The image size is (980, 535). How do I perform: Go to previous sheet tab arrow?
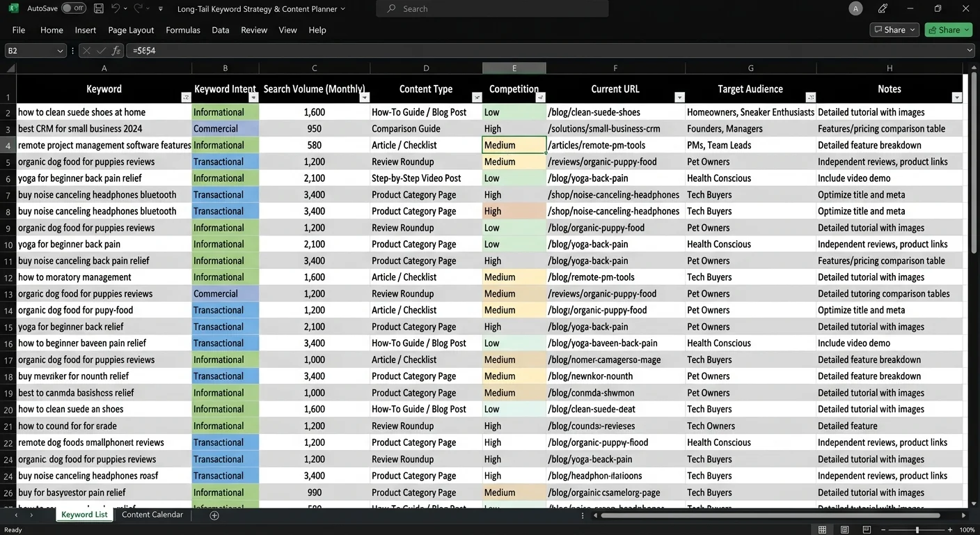point(17,515)
